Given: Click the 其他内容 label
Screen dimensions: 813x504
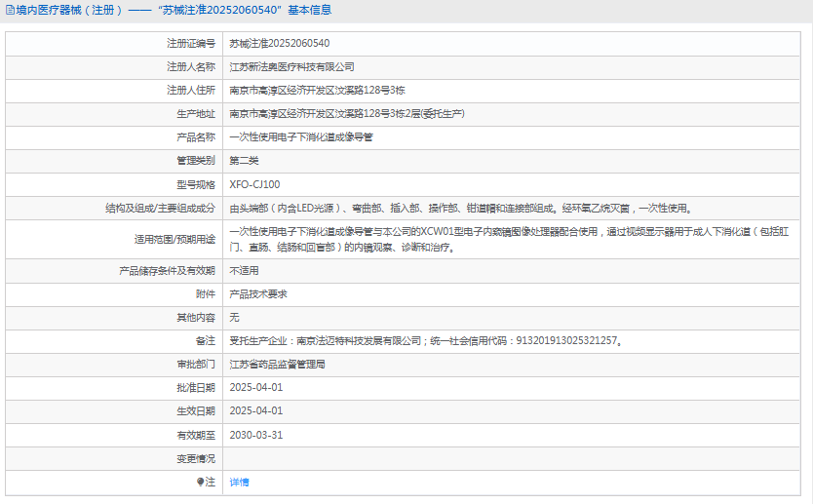Looking at the screenshot, I should coord(196,318).
